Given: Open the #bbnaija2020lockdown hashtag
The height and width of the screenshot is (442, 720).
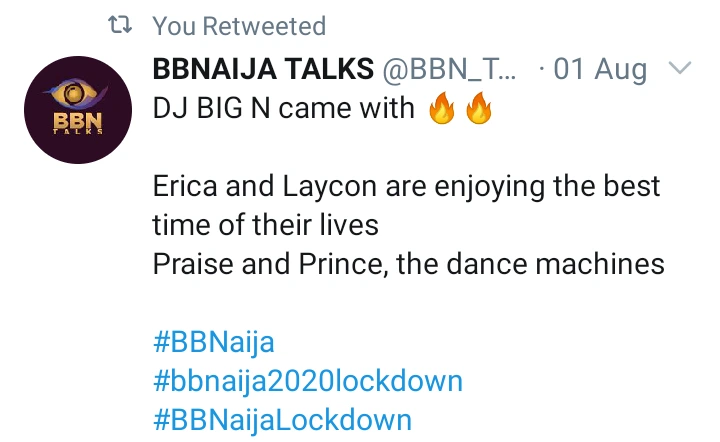Looking at the screenshot, I should (x=307, y=381).
